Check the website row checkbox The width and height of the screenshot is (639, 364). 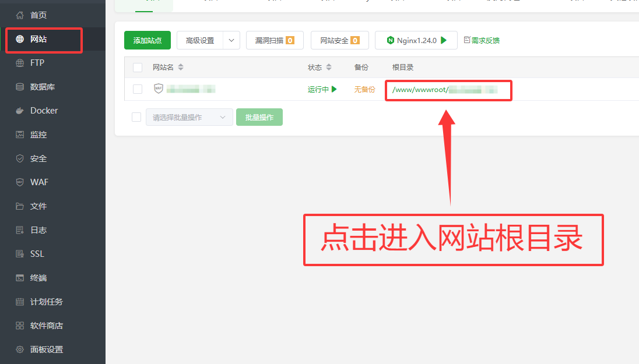tap(138, 89)
